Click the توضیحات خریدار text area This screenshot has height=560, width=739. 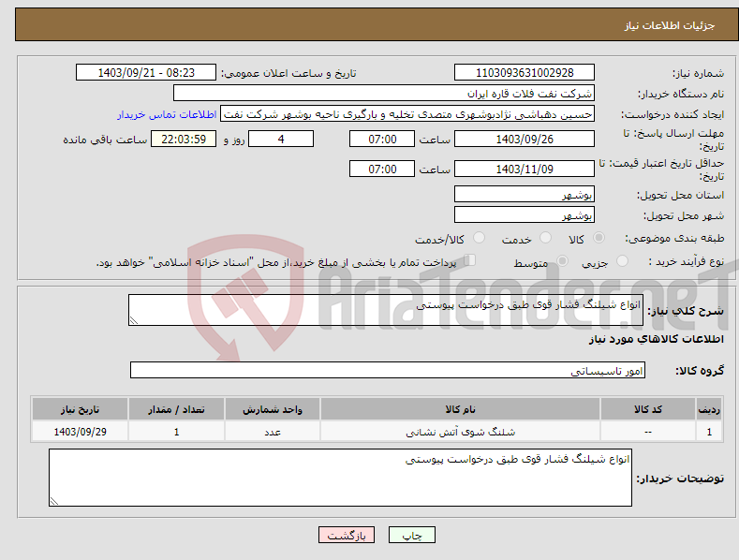[340, 478]
